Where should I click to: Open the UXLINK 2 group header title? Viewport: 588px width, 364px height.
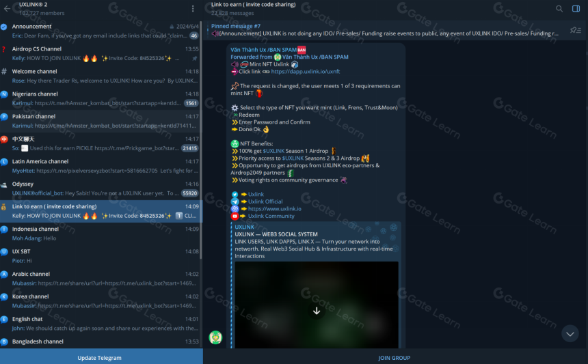pyautogui.click(x=34, y=5)
